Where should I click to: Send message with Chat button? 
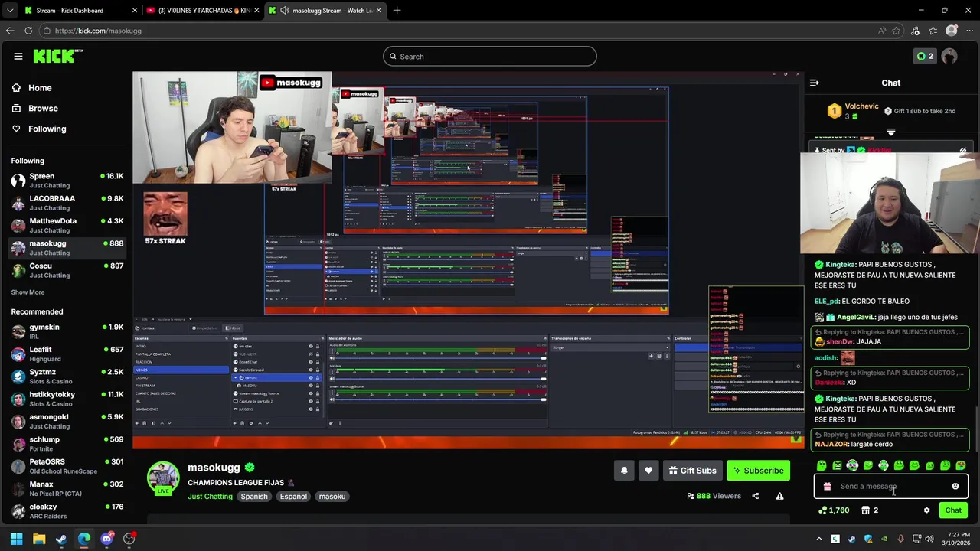tap(953, 510)
